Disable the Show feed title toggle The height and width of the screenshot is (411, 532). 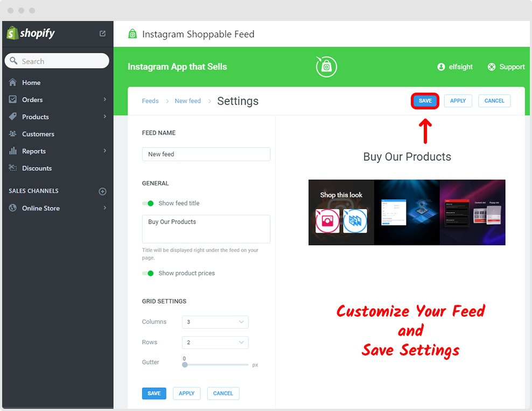(148, 204)
